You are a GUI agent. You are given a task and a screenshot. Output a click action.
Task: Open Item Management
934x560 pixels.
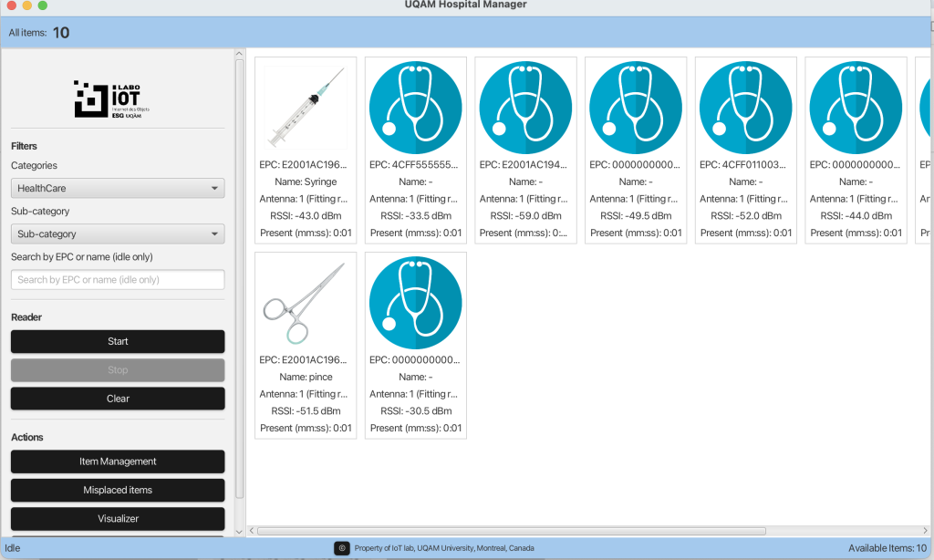(118, 461)
